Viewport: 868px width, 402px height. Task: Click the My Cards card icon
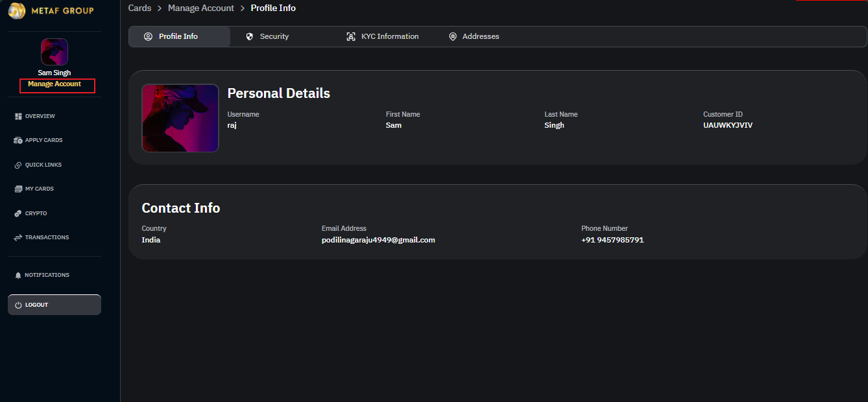18,189
